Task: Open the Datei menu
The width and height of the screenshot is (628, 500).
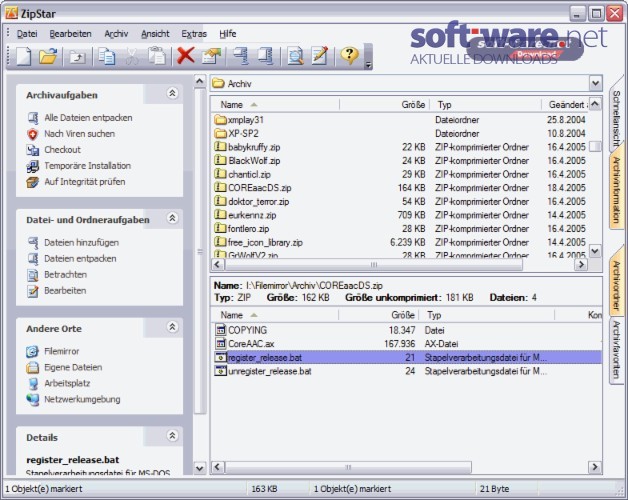Action: pos(27,34)
